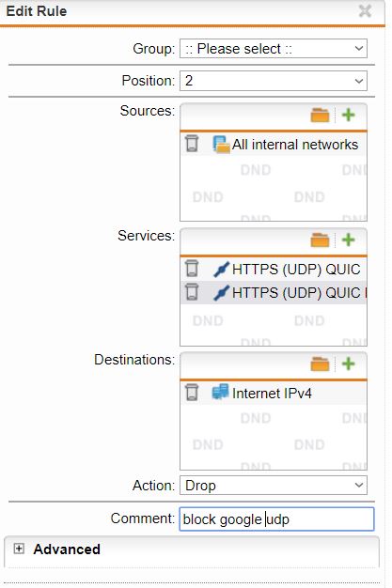The height and width of the screenshot is (588, 392).
Task: Delete the first HTTPS (UDP) QUIC service
Action: tap(192, 269)
